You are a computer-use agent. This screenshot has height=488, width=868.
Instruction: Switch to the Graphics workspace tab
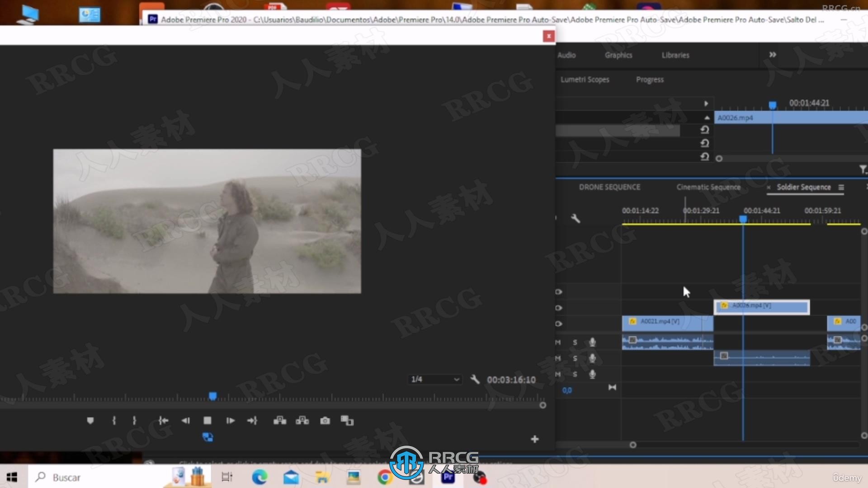pos(618,55)
